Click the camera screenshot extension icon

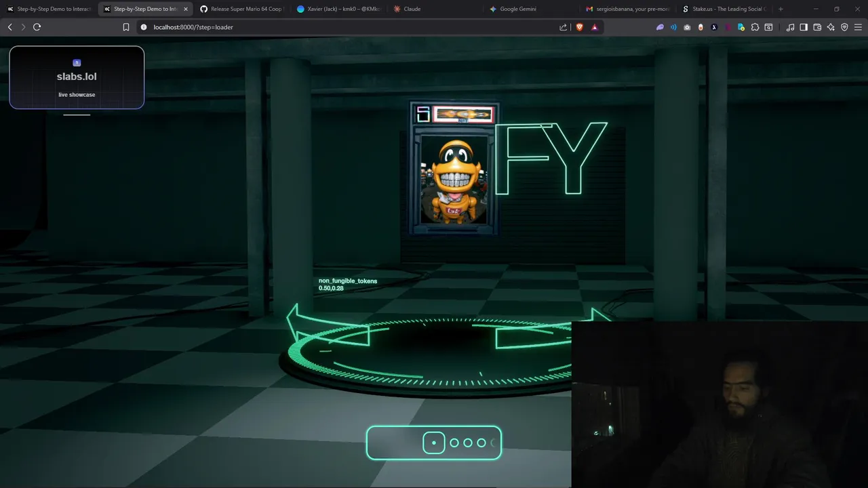pyautogui.click(x=687, y=27)
